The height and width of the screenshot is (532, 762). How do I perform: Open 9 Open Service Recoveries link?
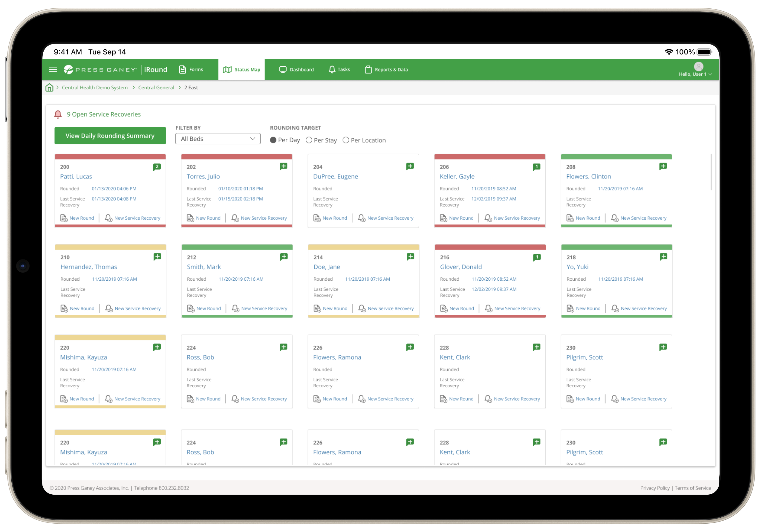tap(104, 114)
